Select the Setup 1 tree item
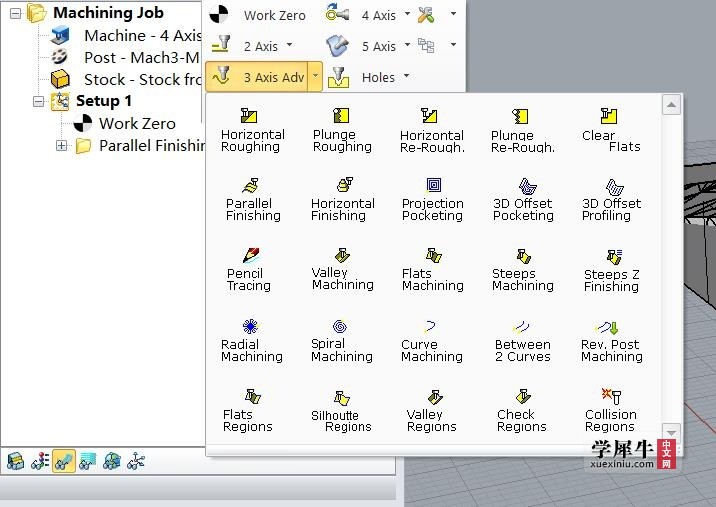This screenshot has height=507, width=716. [91, 101]
